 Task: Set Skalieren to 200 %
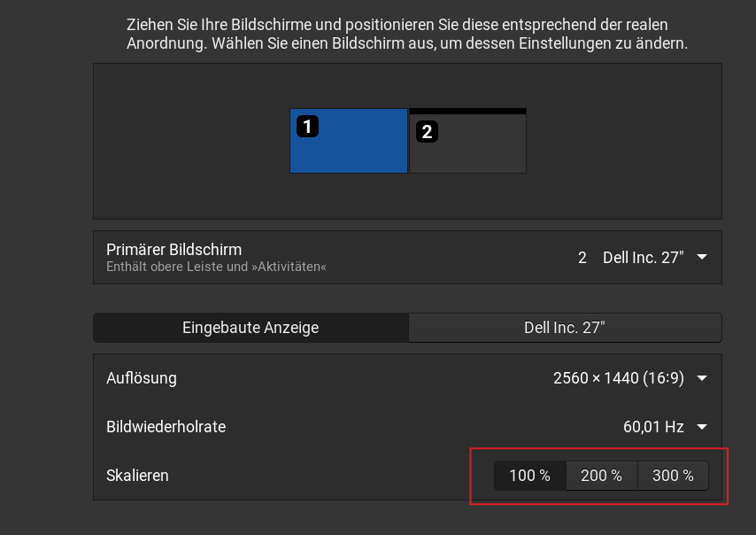point(602,475)
